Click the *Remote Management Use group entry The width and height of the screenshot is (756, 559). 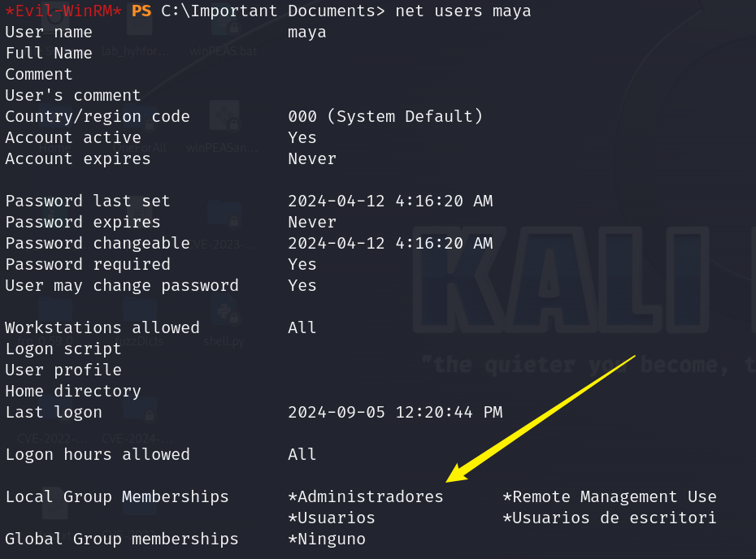tap(610, 496)
